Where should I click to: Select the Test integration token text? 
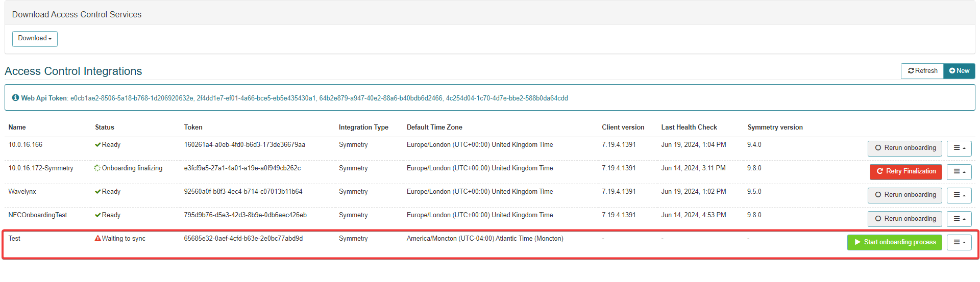(x=243, y=239)
